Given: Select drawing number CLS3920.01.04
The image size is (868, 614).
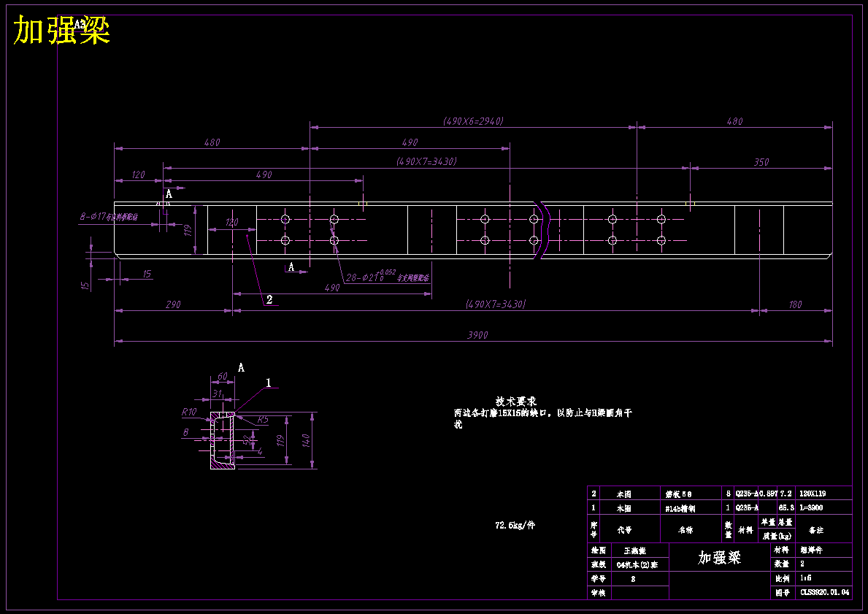Looking at the screenshot, I should tap(825, 592).
